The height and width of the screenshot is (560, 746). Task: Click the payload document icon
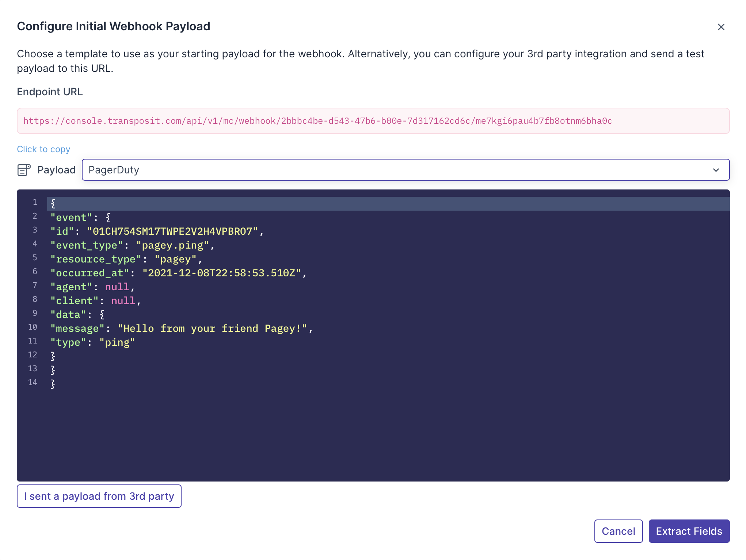click(x=24, y=170)
